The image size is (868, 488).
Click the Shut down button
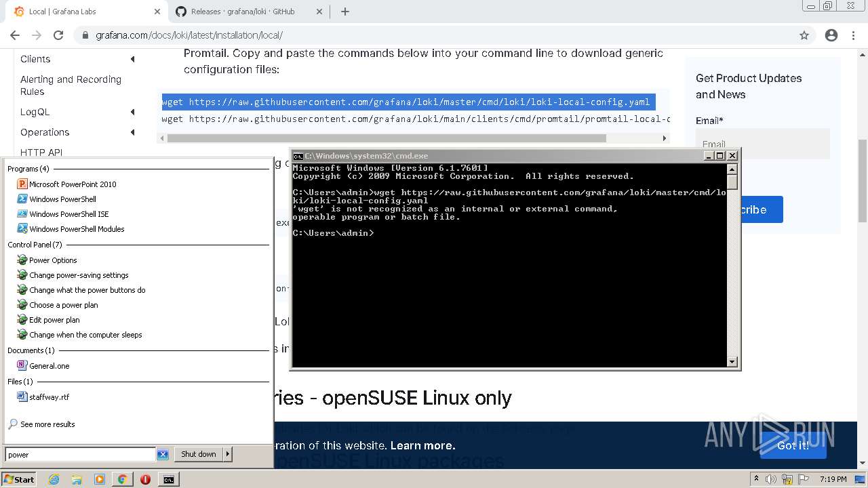[199, 454]
